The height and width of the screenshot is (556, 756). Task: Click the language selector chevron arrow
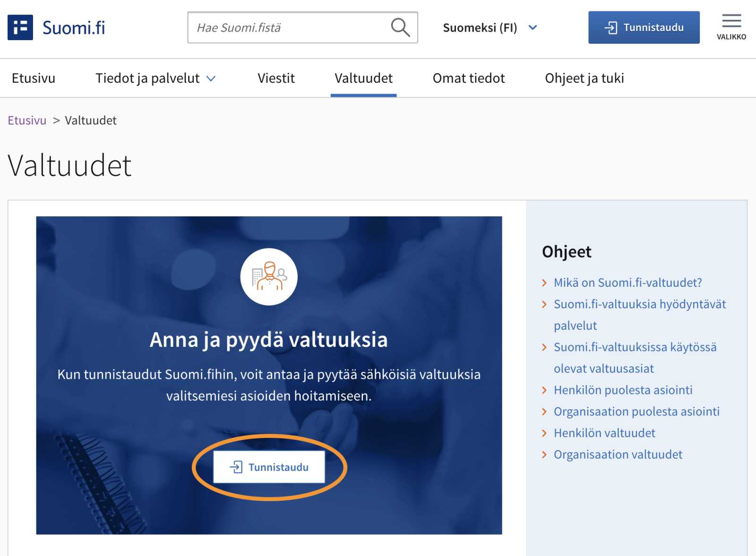coord(533,28)
